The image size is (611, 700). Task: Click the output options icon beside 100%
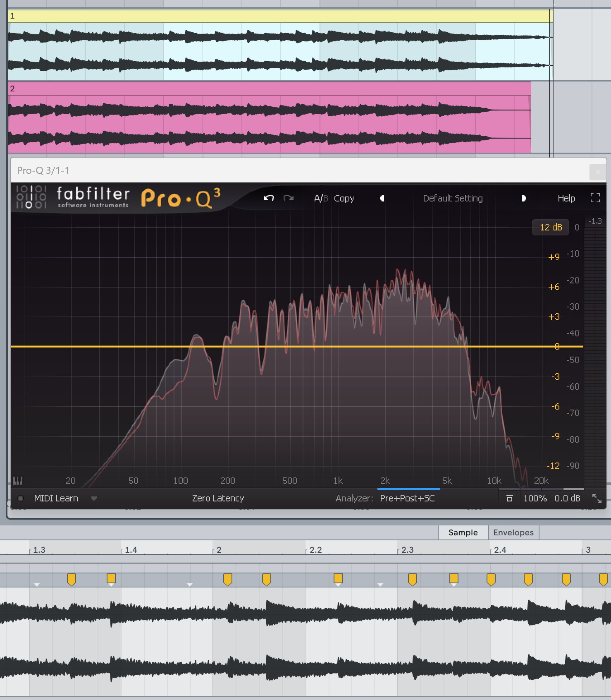coord(510,499)
